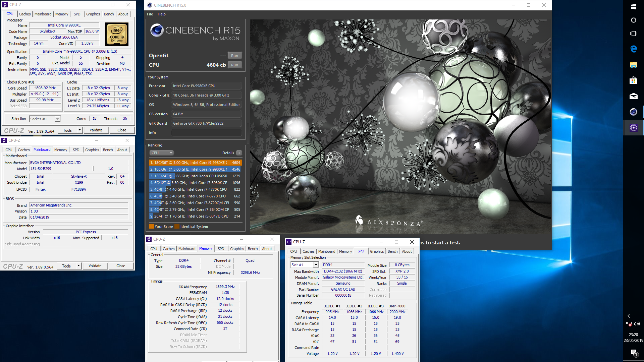Click the NB Frequency 3298.6 MHz value
Screen dimensions: 644x362
250,273
